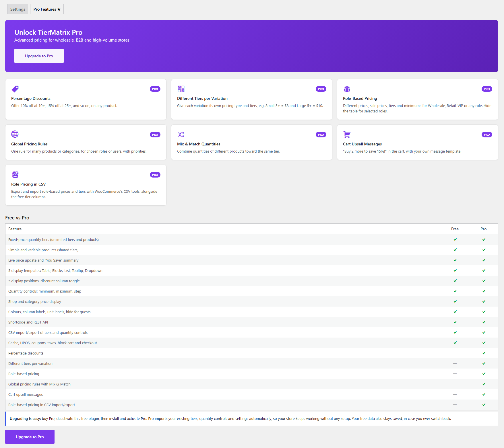This screenshot has width=504, height=448.
Task: Switch to the Settings tab
Action: tap(18, 9)
